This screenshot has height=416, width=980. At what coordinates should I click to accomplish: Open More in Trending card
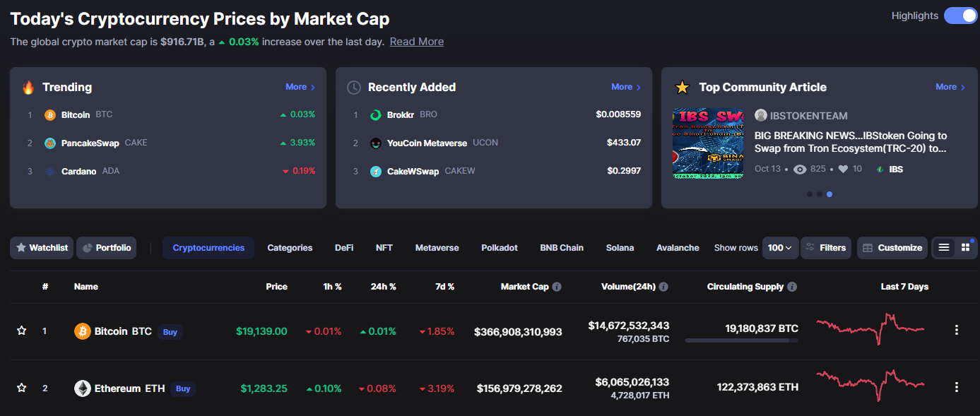[x=300, y=87]
